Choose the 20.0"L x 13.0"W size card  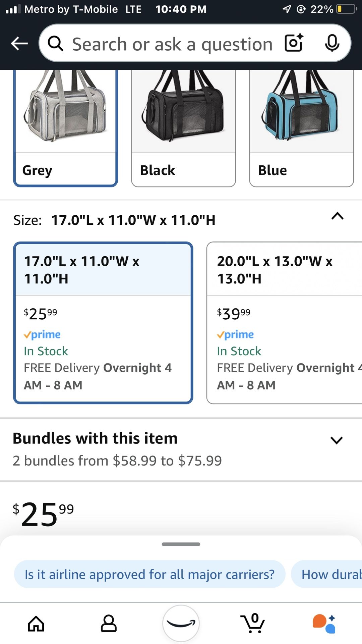(284, 323)
